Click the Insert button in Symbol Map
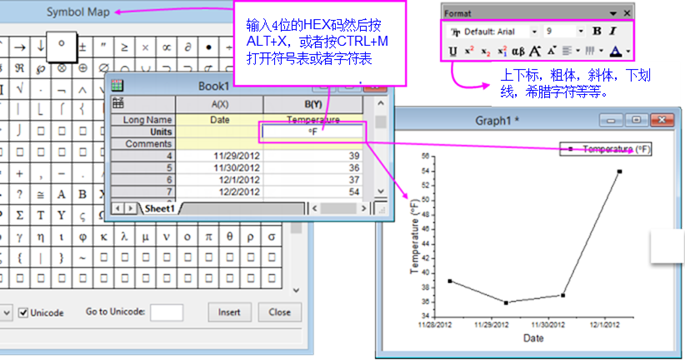685x363 pixels. pyautogui.click(x=229, y=312)
